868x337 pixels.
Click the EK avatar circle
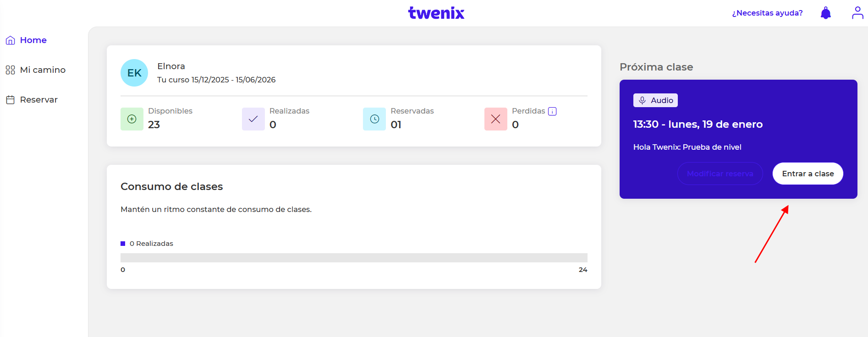[x=134, y=73]
